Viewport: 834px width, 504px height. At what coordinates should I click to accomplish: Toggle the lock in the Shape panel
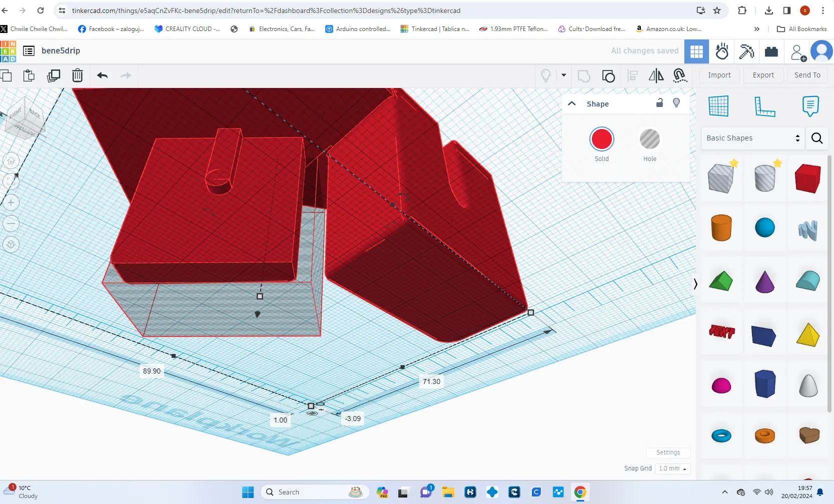[659, 102]
